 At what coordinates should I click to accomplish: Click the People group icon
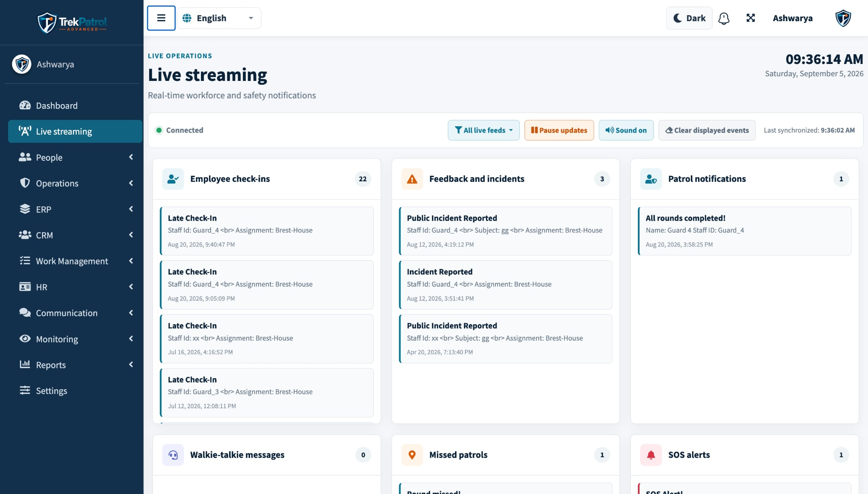pyautogui.click(x=25, y=157)
